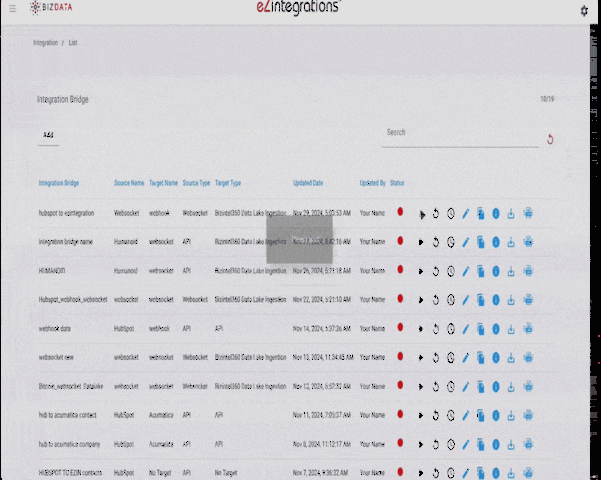Viewport: 601px width, 480px height.
Task: Focus the Search input field
Action: point(458,132)
